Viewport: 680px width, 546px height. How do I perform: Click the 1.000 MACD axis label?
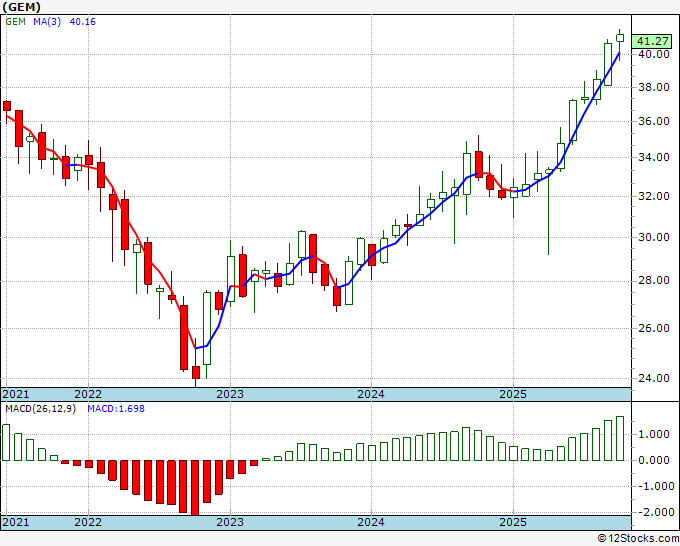(x=656, y=435)
